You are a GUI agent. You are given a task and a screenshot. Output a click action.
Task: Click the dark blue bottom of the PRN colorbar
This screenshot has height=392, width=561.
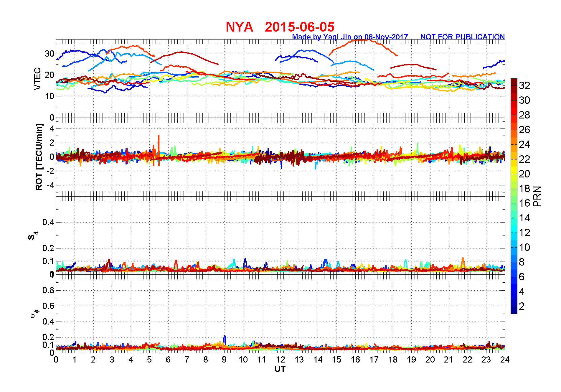tap(514, 310)
